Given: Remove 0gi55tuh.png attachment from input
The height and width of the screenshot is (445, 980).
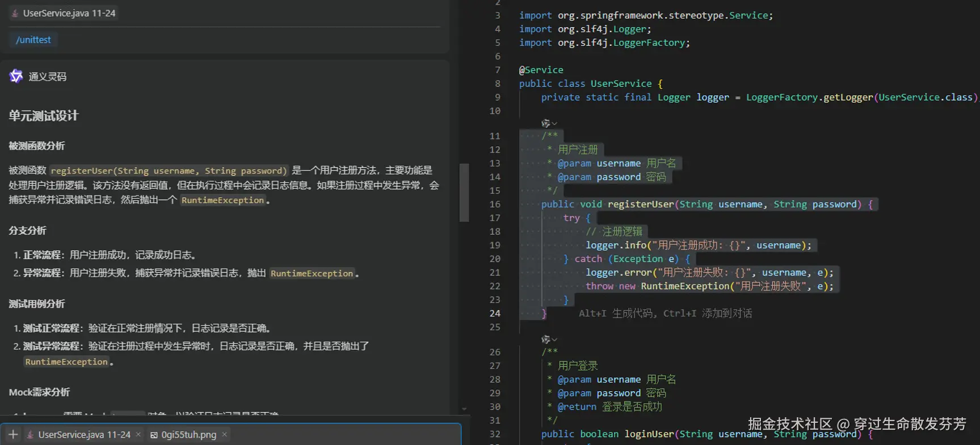Looking at the screenshot, I should pyautogui.click(x=225, y=434).
